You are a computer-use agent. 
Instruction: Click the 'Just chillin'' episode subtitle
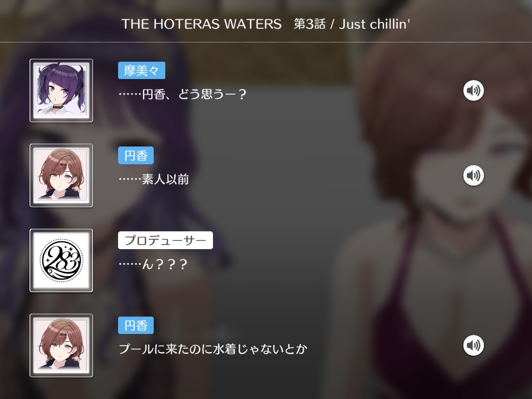pos(374,24)
